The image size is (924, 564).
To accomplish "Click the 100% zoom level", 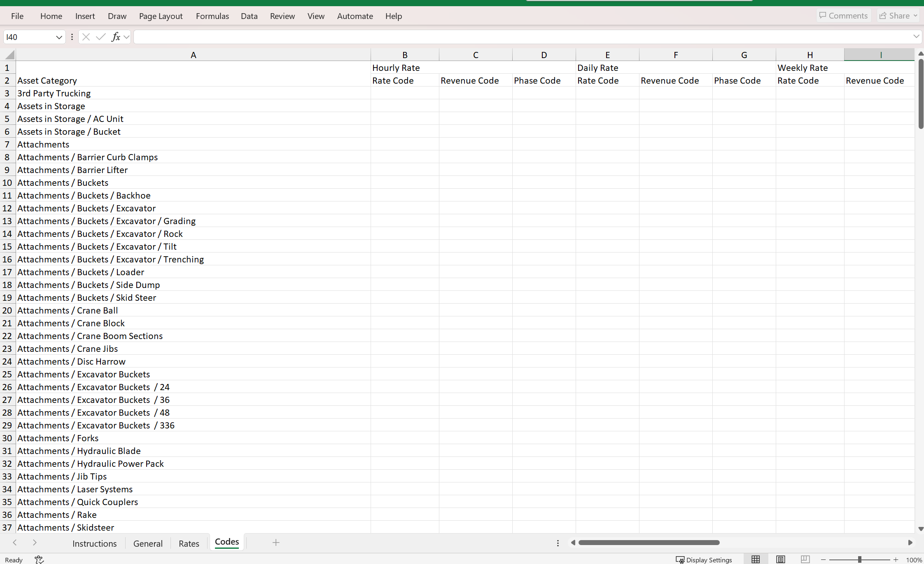I will [x=914, y=560].
